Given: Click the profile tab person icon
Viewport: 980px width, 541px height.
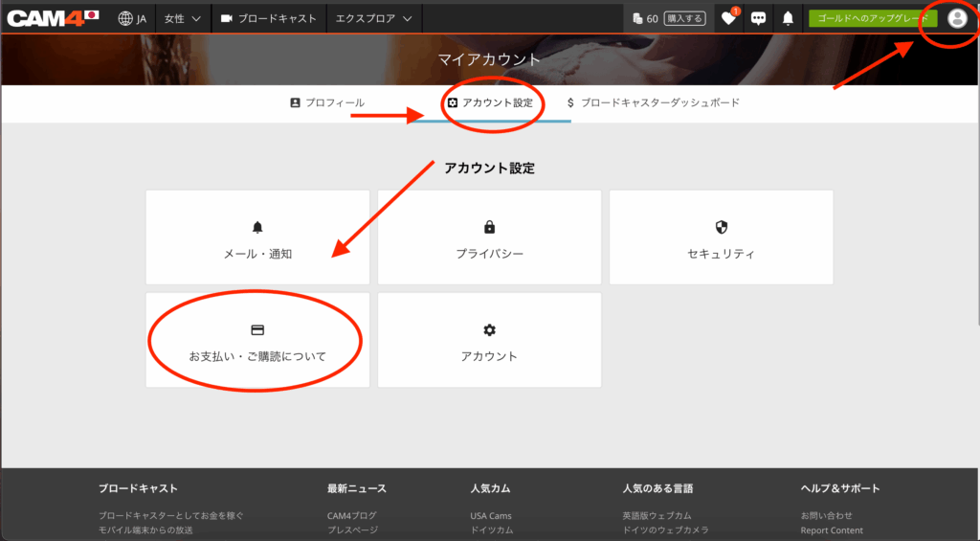Looking at the screenshot, I should click(x=295, y=102).
